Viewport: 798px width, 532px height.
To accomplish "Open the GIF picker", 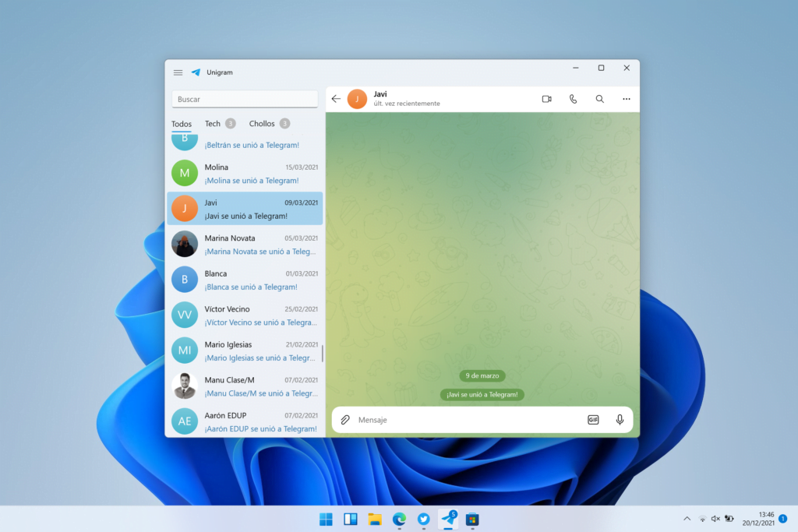I will 593,419.
